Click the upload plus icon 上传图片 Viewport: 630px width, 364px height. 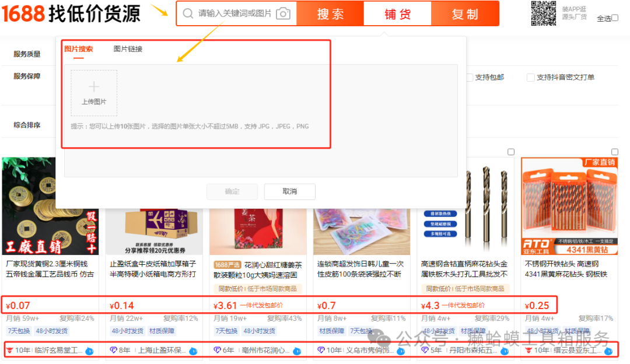click(x=94, y=93)
